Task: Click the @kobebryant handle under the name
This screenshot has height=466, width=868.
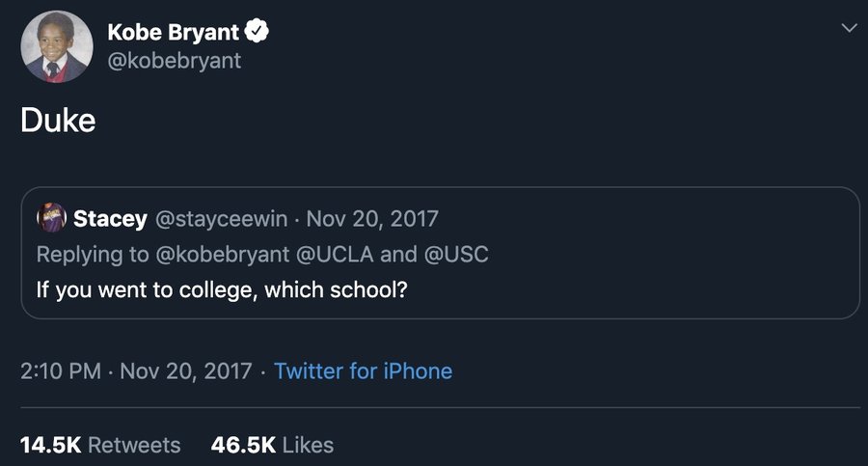Action: [174, 61]
